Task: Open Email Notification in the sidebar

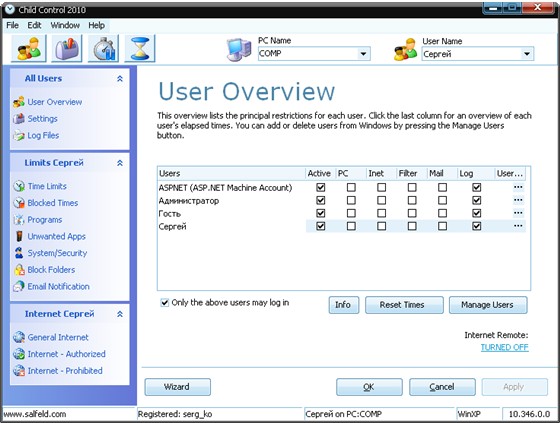Action: click(x=58, y=287)
